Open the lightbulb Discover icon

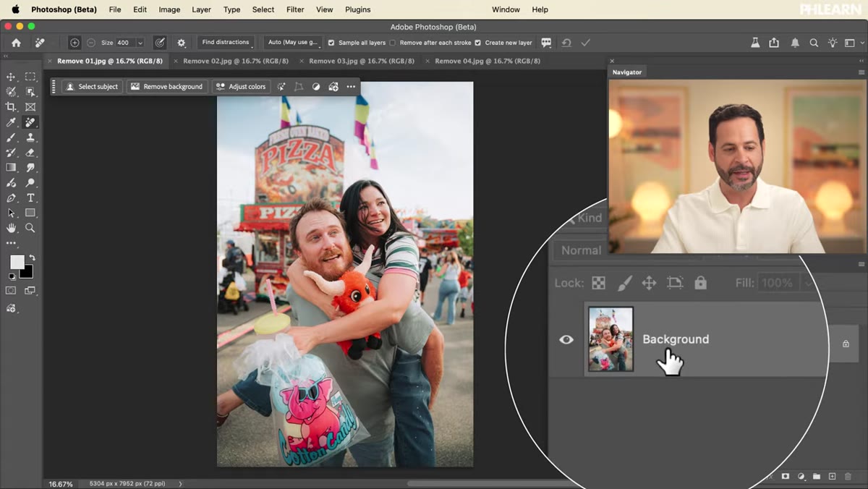[x=833, y=43]
